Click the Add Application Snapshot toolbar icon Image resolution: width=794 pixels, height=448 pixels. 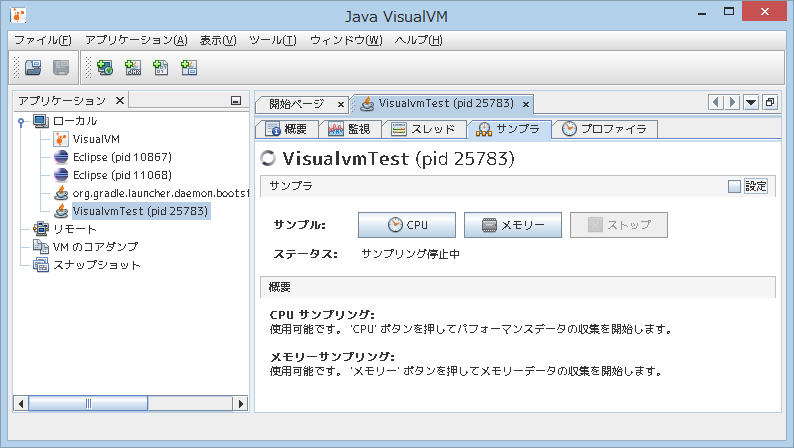click(188, 68)
